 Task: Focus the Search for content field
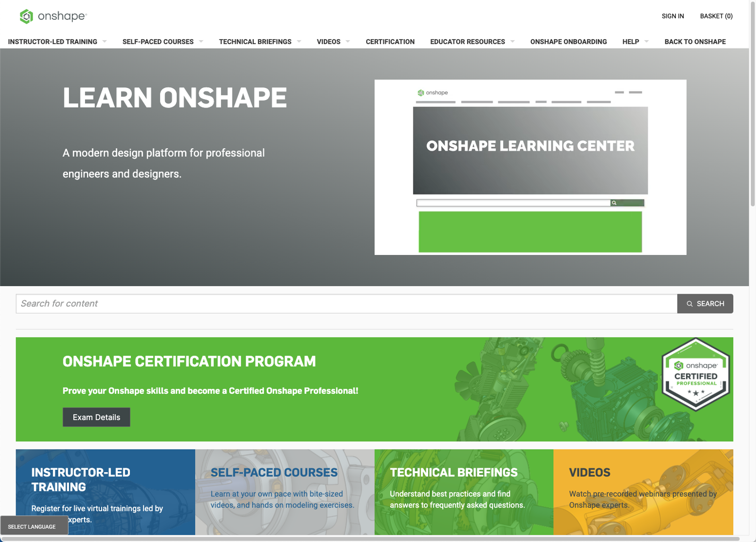pyautogui.click(x=346, y=304)
